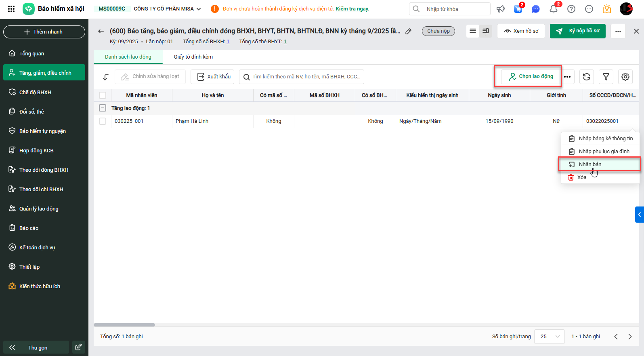Choose Xóa from the context menu
Screen dimensions: 644x356
(601, 177)
